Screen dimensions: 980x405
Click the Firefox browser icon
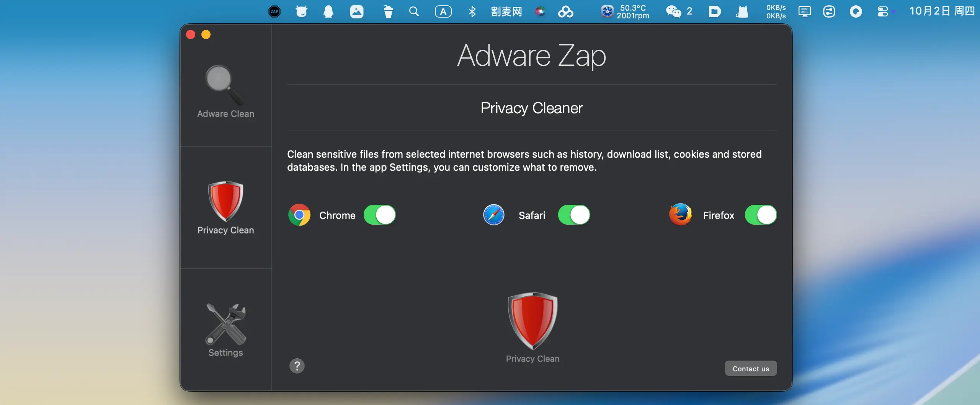[680, 215]
